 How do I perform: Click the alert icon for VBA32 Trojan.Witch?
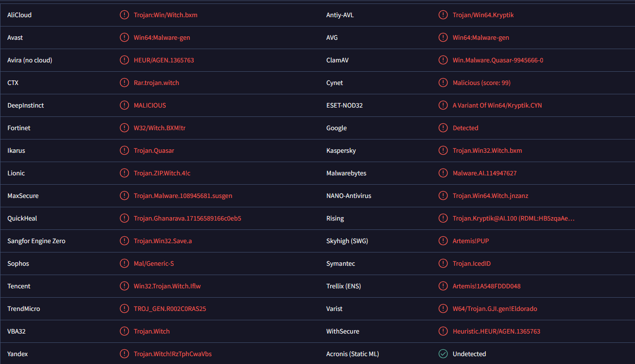point(124,331)
